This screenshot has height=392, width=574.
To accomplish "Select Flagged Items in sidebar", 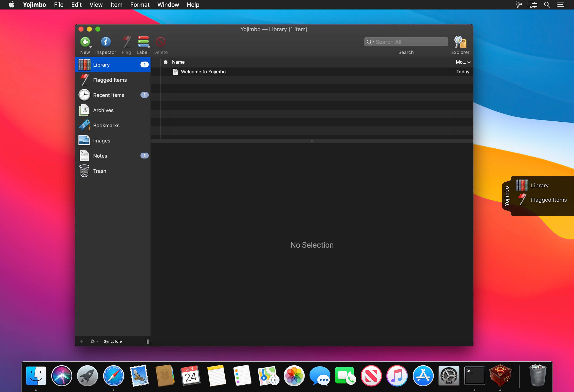I will (x=110, y=80).
